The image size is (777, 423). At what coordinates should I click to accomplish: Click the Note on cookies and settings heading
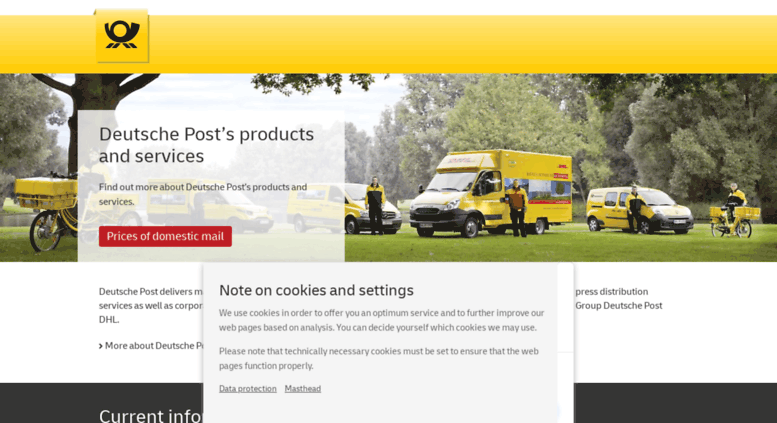click(316, 290)
